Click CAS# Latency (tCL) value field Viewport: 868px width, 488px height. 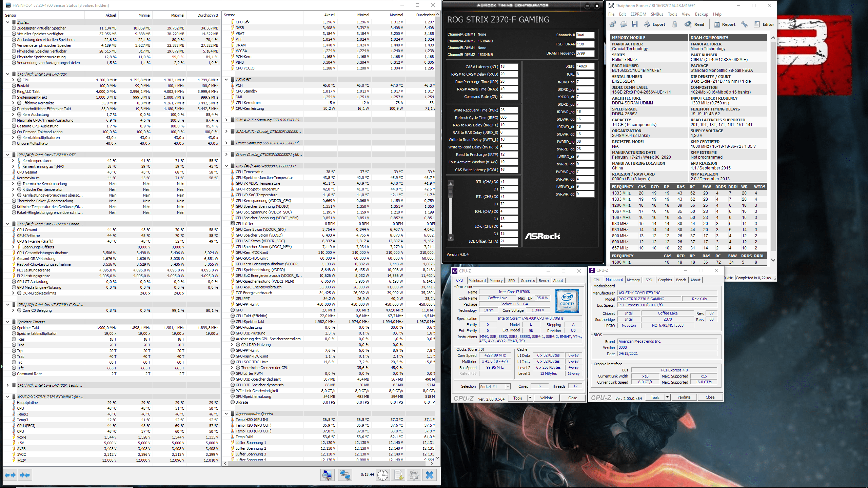509,67
